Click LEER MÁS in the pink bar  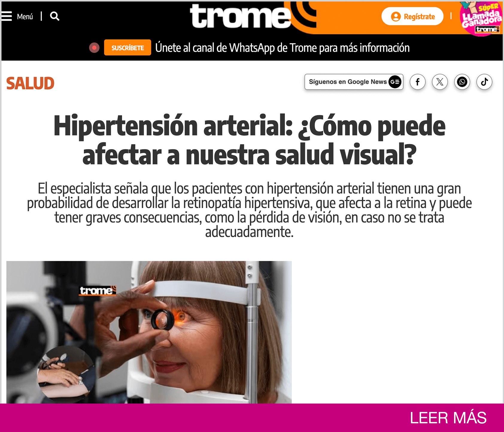pos(448,418)
